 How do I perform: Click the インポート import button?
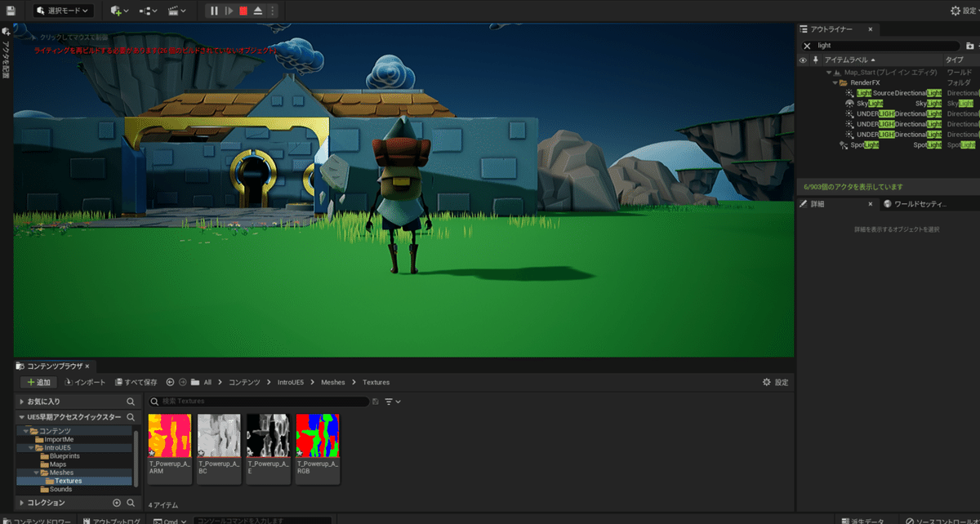pos(85,382)
